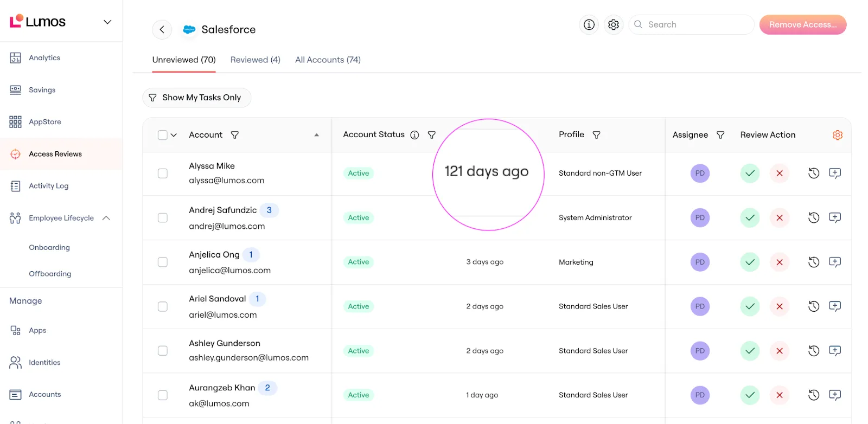Filter the Account Status column
This screenshot has height=424, width=868.
[x=432, y=135]
